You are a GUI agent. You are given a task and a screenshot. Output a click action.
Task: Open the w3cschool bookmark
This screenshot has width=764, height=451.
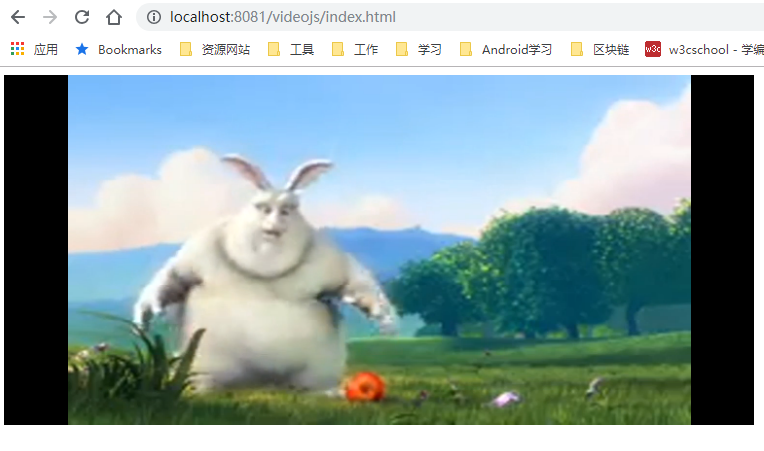tap(704, 49)
